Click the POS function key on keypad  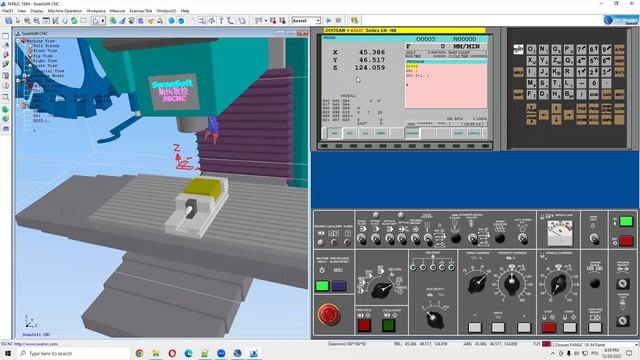tap(581, 108)
